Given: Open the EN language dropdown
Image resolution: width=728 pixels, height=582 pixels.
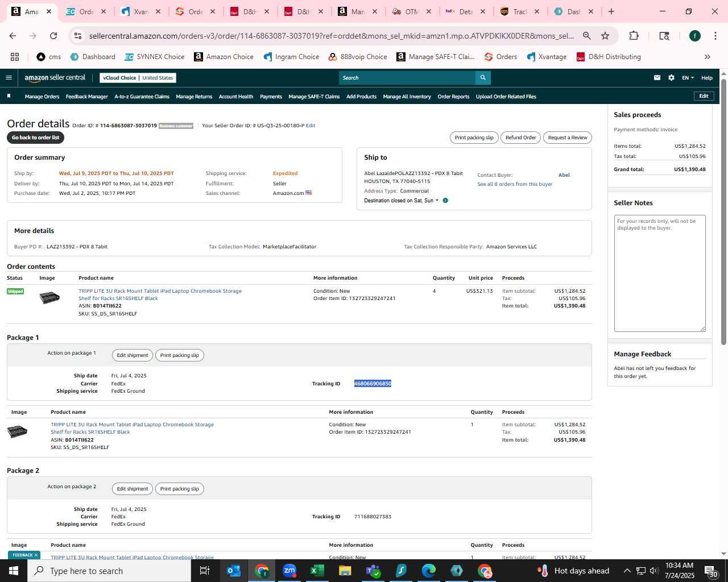Looking at the screenshot, I should pos(688,78).
